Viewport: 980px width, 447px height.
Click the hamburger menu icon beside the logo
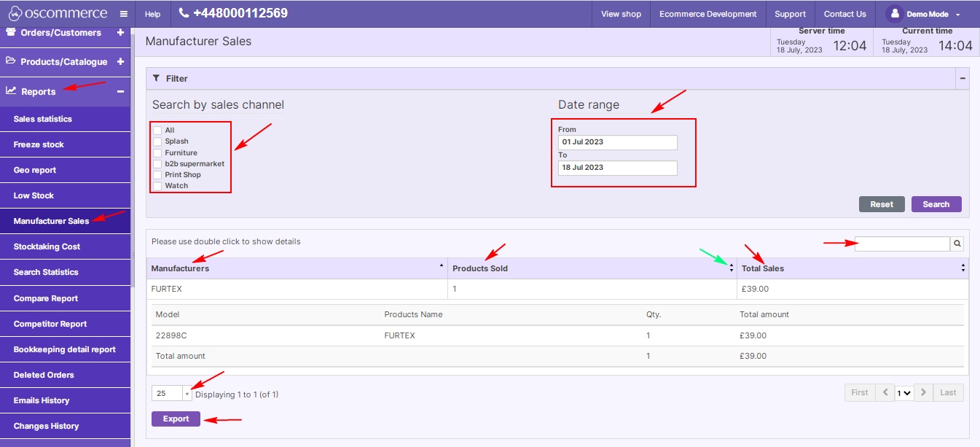pyautogui.click(x=123, y=14)
